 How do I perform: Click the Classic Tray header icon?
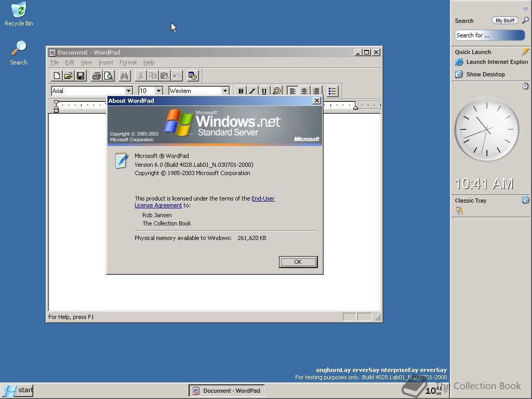tap(525, 200)
